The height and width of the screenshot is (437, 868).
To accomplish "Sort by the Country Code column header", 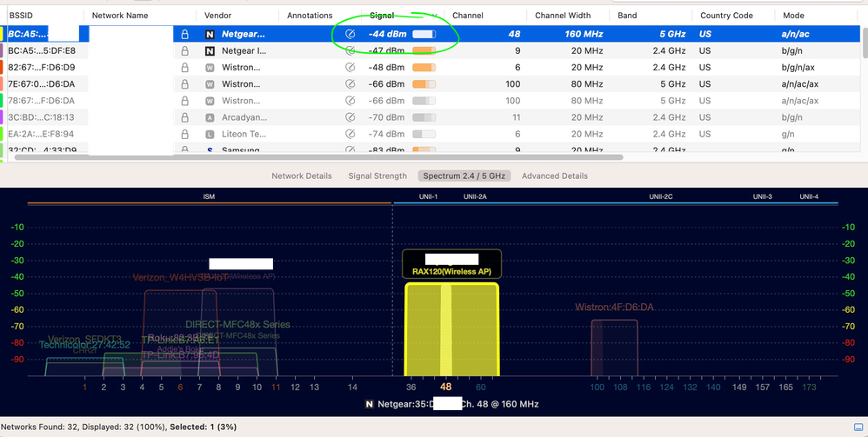I will pyautogui.click(x=726, y=16).
